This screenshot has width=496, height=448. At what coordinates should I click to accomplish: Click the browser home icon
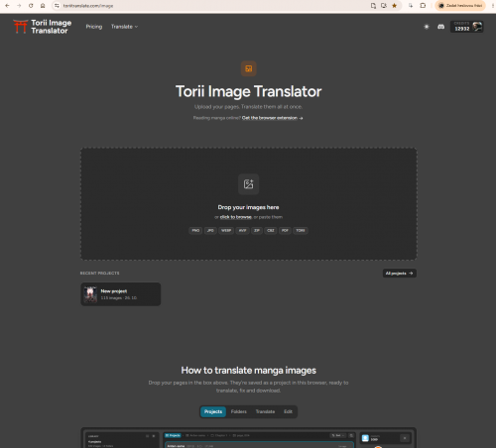43,6
